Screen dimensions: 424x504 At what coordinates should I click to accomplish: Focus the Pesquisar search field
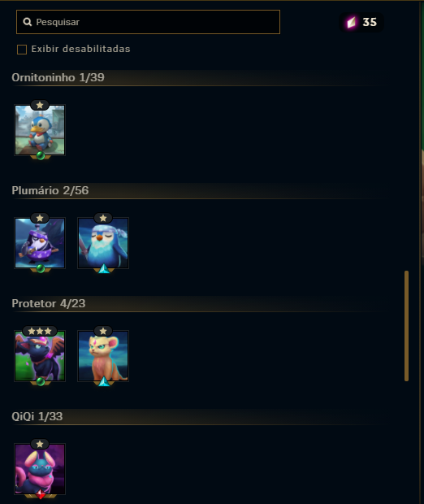[148, 22]
